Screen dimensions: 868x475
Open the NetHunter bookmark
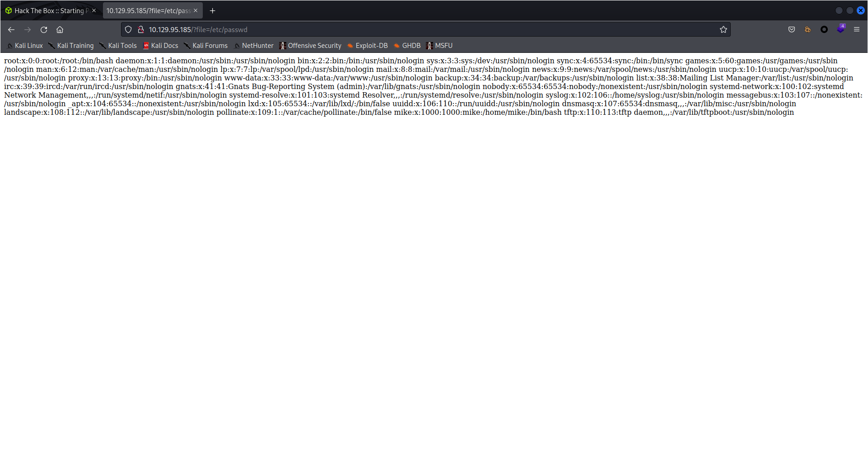254,46
